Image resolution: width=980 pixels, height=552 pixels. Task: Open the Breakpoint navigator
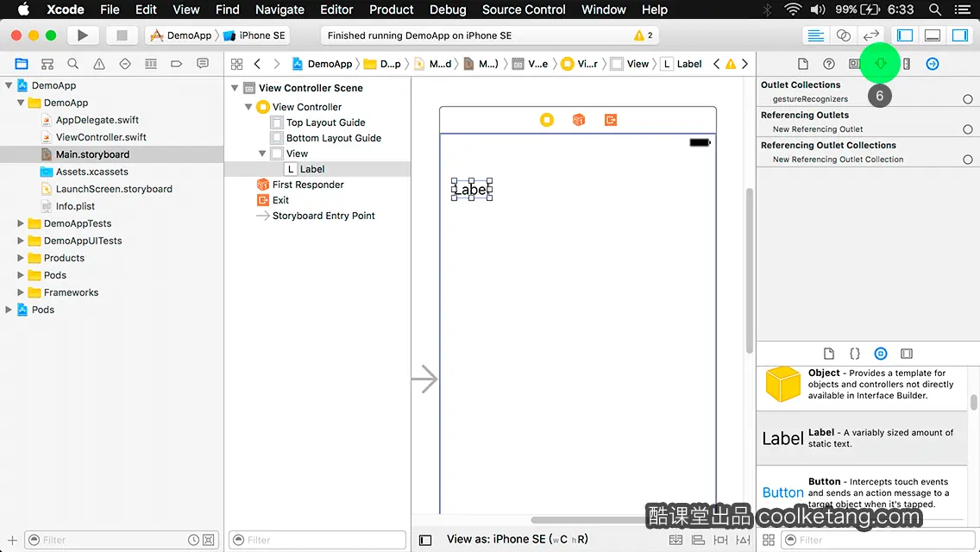(x=176, y=64)
